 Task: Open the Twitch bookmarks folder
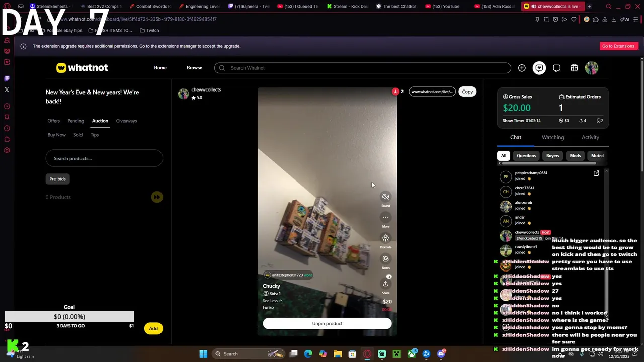(149, 31)
